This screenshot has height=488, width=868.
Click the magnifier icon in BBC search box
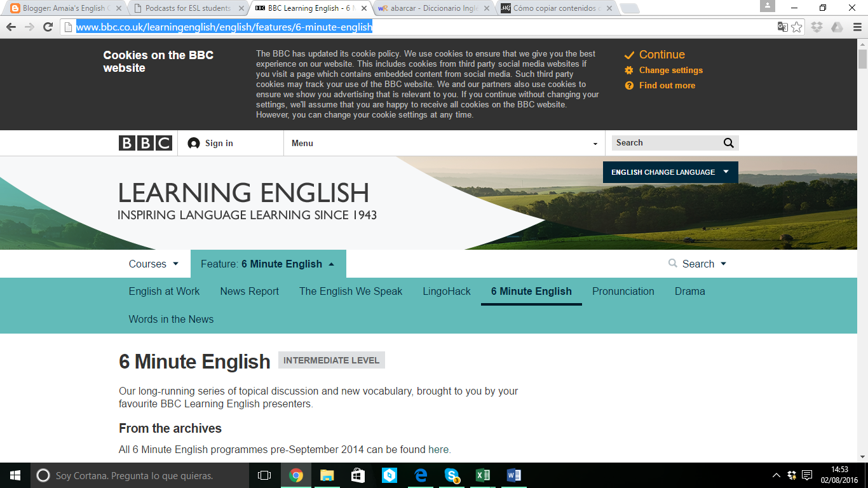(729, 143)
